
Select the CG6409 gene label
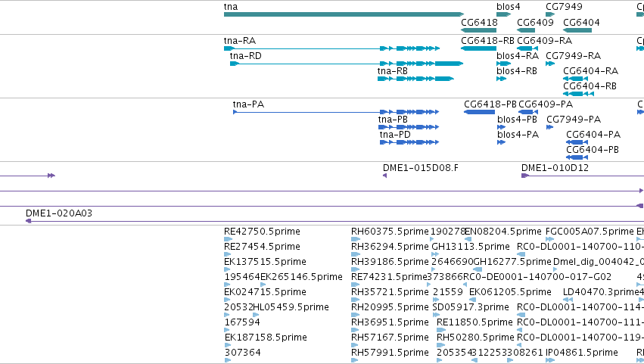tap(535, 22)
